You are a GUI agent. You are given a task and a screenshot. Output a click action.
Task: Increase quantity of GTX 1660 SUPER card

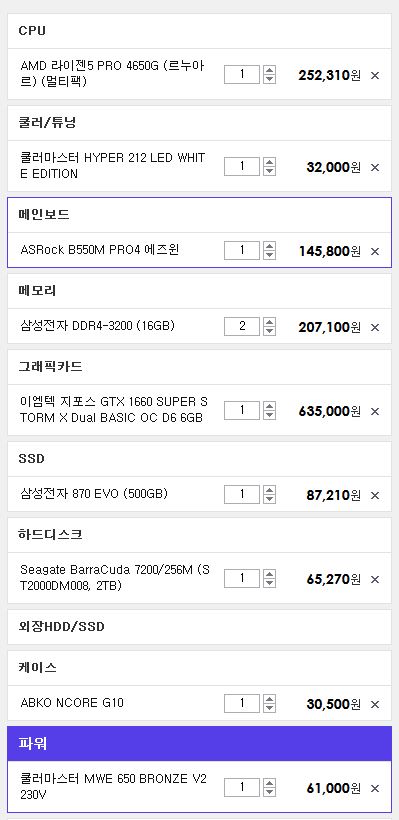(269, 406)
